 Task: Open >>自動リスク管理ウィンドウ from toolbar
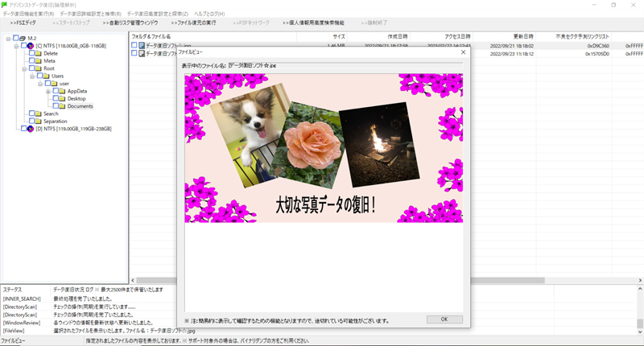(130, 23)
